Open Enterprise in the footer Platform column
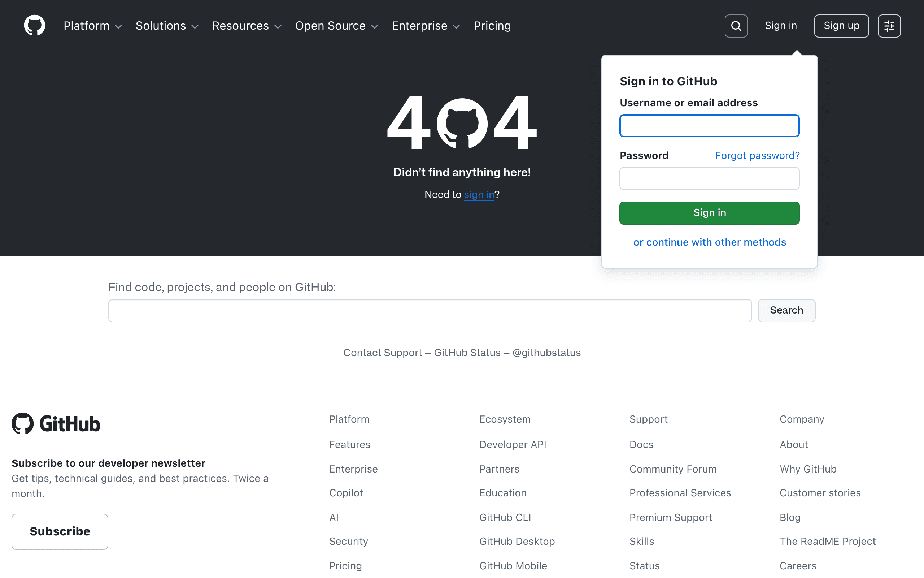 pos(354,469)
